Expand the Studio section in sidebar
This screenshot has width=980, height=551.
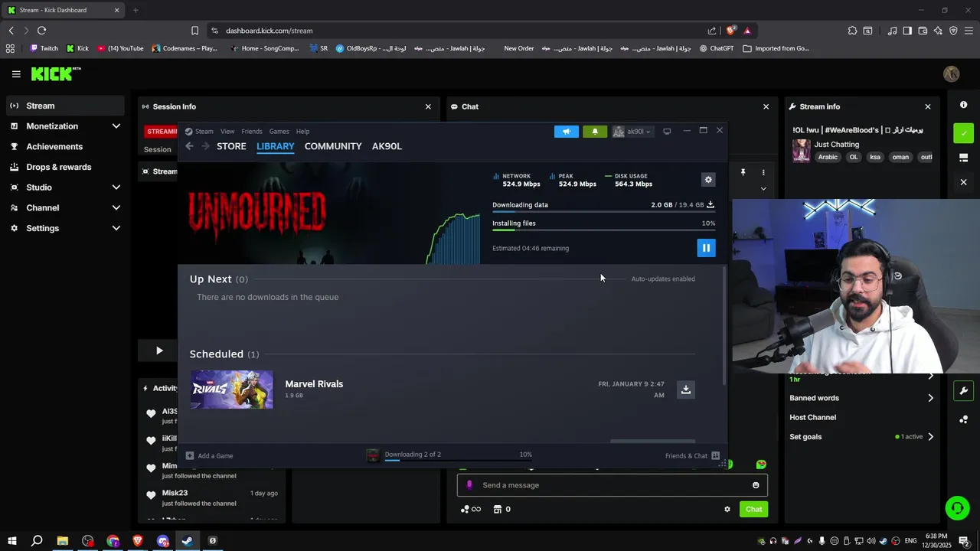(65, 187)
